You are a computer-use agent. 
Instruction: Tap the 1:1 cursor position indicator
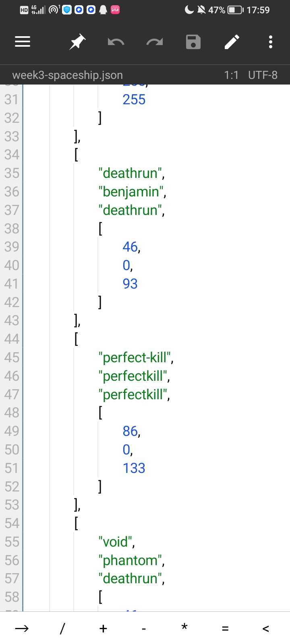(231, 75)
